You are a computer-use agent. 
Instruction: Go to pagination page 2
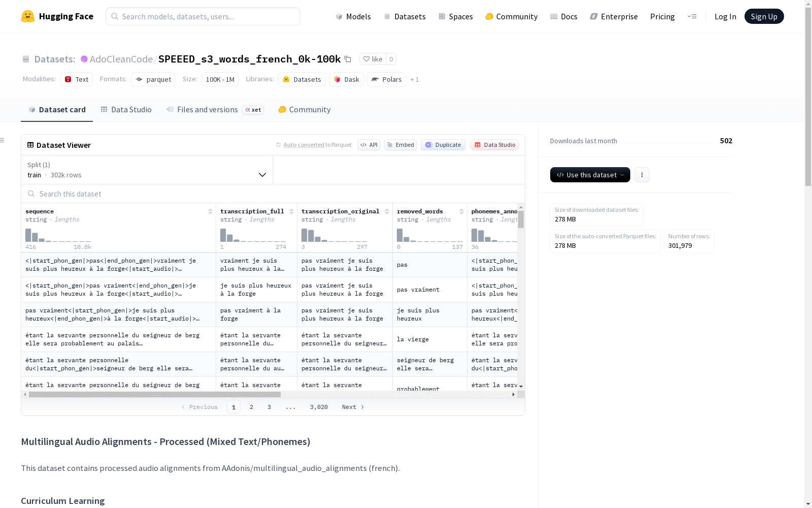(x=251, y=407)
